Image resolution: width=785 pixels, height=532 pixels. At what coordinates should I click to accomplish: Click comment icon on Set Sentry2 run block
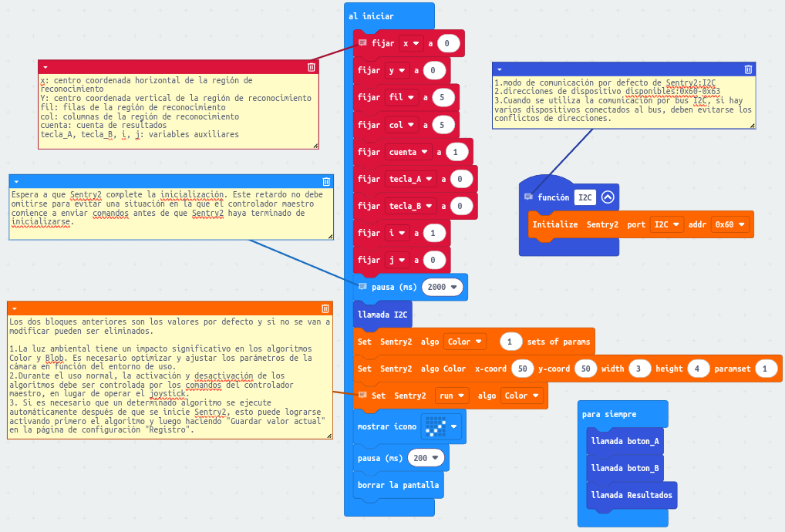[x=362, y=396]
